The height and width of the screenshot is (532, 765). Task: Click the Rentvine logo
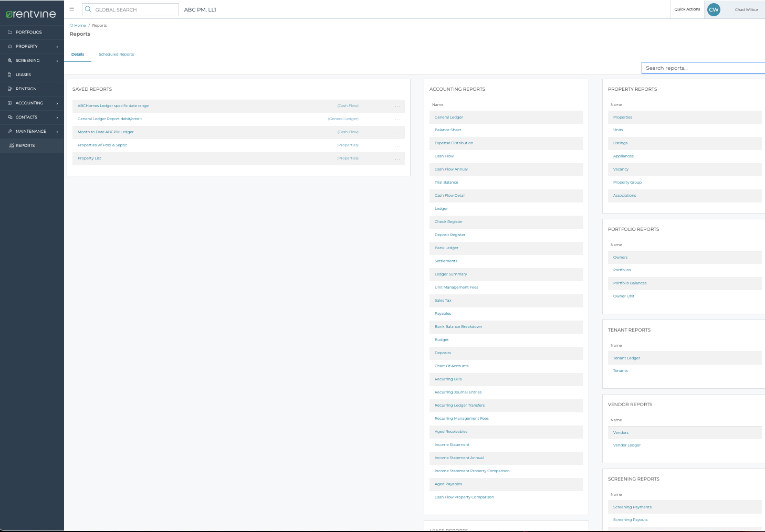pos(31,14)
